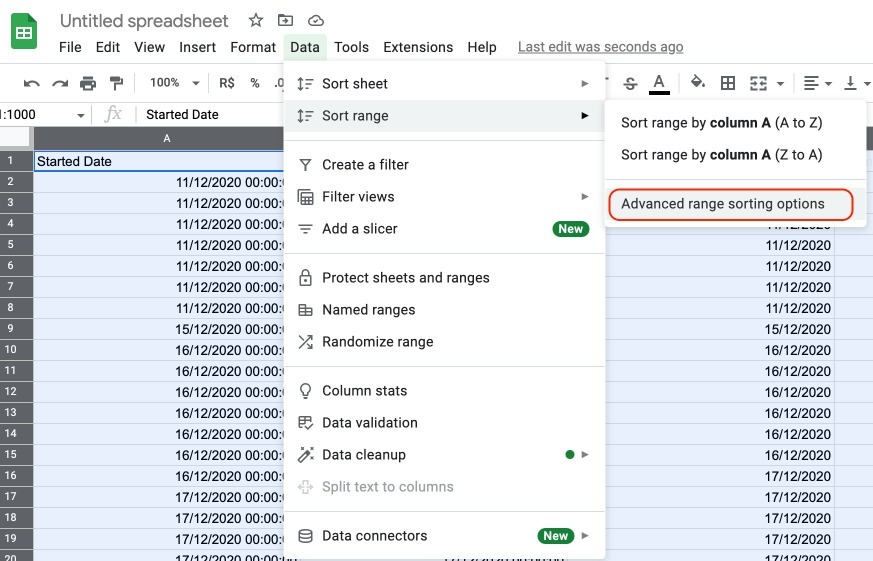Toggle strikethrough formatting
The image size is (873, 561).
(x=630, y=83)
